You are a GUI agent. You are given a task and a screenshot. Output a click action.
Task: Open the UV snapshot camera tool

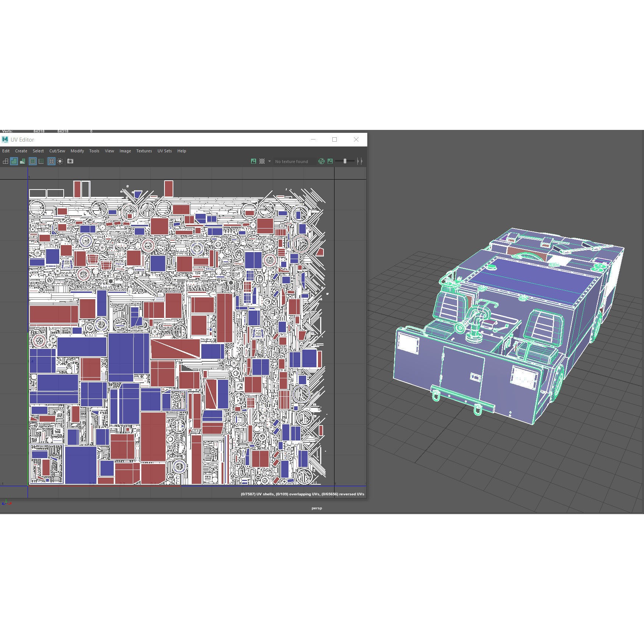pos(70,161)
